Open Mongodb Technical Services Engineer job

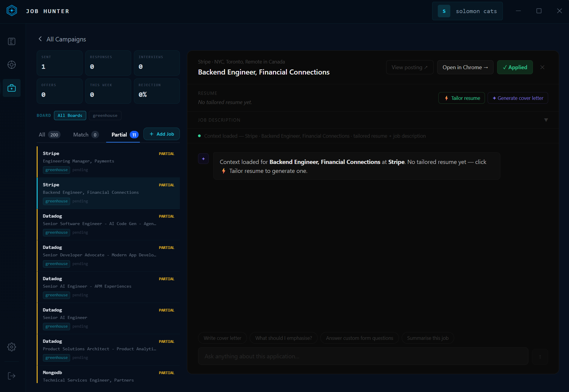(x=109, y=374)
